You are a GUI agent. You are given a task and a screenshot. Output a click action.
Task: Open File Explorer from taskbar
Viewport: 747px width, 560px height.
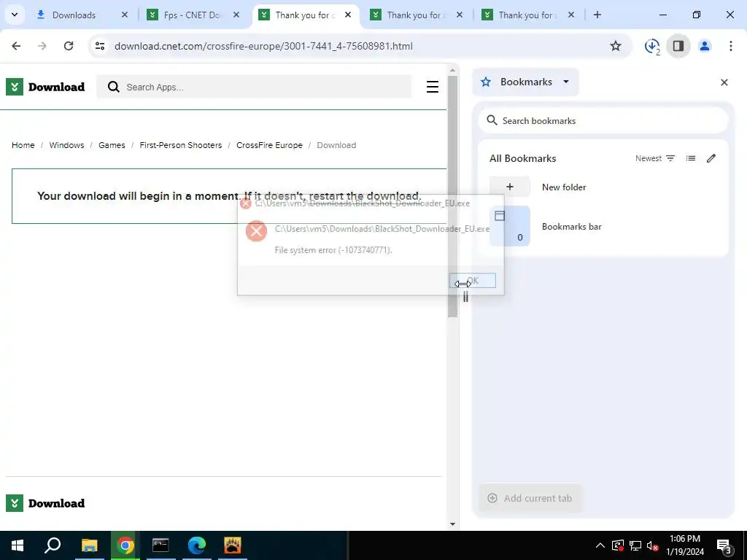[x=89, y=545]
